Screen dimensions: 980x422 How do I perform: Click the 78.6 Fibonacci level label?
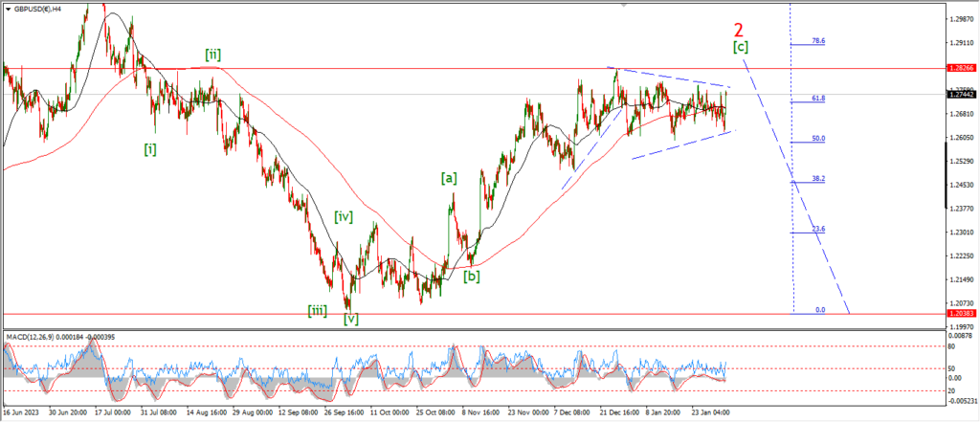pos(819,40)
